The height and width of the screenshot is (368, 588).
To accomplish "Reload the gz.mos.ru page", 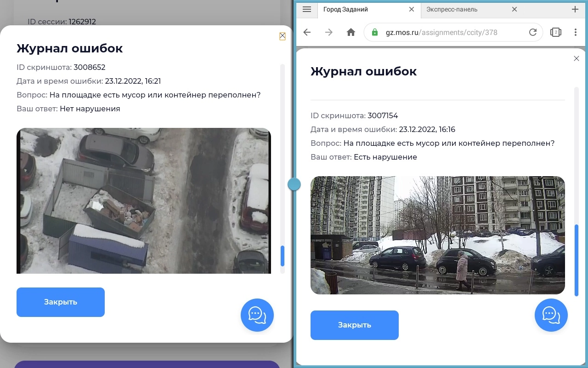I will 533,32.
